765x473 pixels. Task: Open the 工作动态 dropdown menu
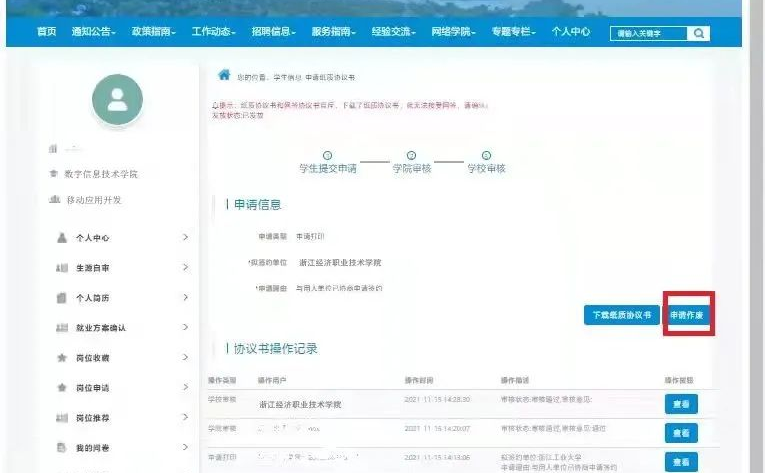point(214,32)
